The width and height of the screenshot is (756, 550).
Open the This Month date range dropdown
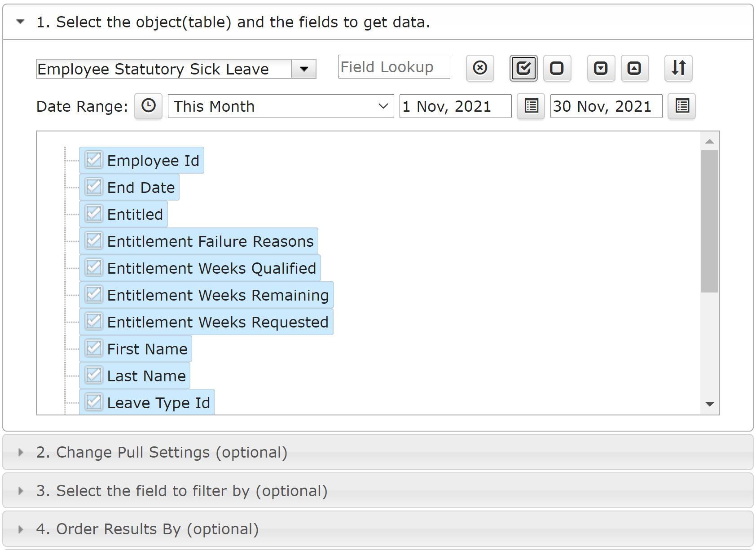[x=281, y=106]
